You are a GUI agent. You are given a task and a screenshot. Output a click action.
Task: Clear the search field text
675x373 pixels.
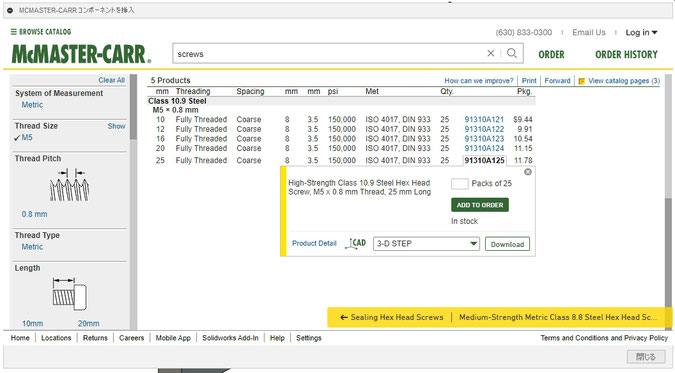pos(490,53)
